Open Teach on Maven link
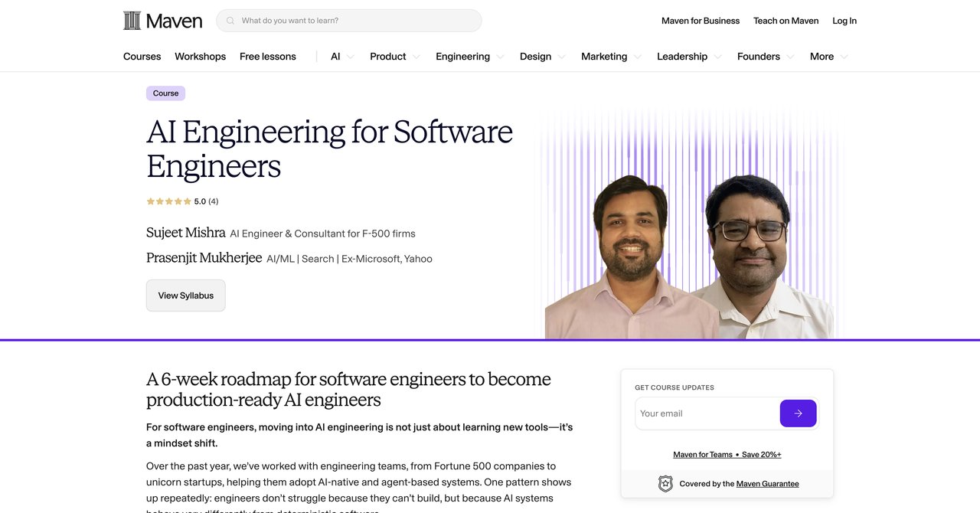The image size is (980, 513). coord(786,21)
